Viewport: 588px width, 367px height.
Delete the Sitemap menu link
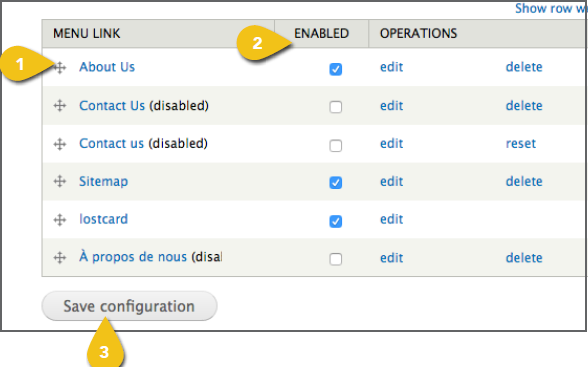tap(524, 181)
